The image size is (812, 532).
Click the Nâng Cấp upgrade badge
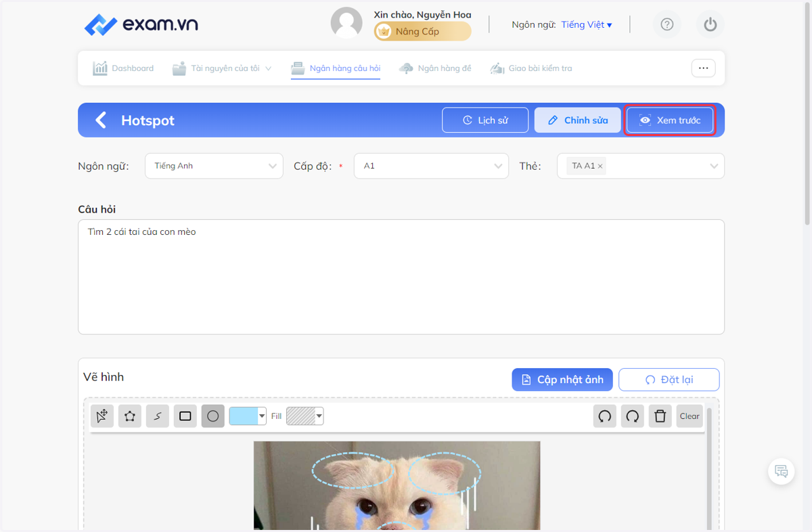[423, 31]
